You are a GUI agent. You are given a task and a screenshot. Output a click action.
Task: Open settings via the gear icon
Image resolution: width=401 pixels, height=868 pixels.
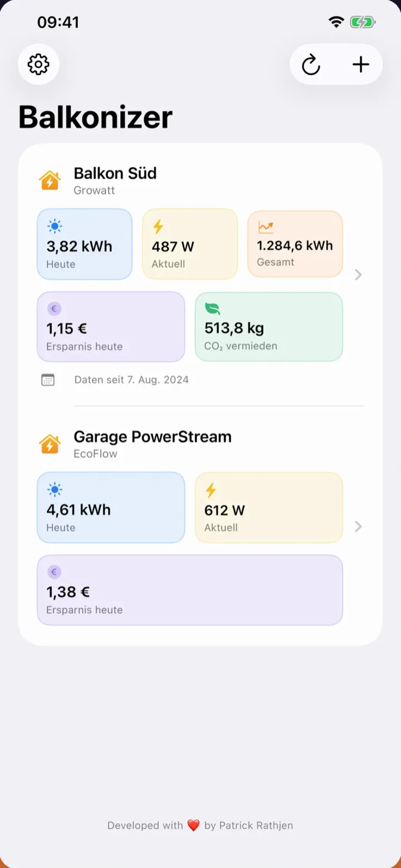(38, 65)
